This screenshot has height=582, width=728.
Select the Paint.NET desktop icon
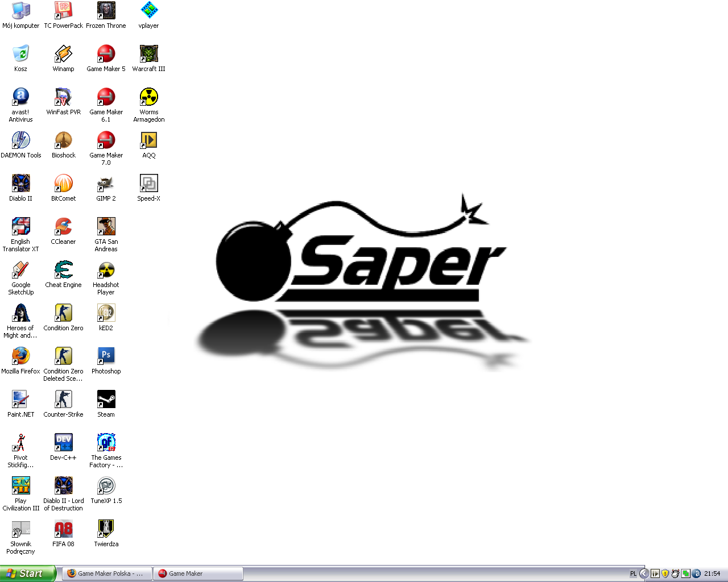pos(20,400)
